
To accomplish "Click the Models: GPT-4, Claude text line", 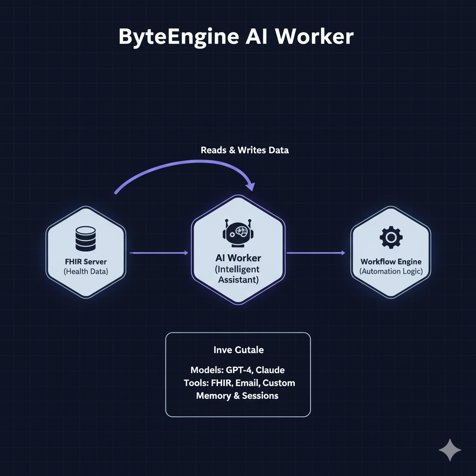I will pyautogui.click(x=238, y=370).
